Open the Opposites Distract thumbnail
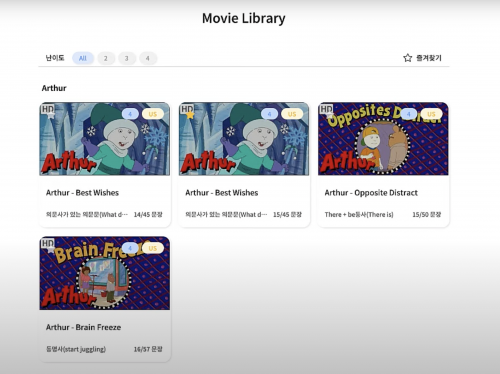Screen dimensions: 500x374 (383, 139)
